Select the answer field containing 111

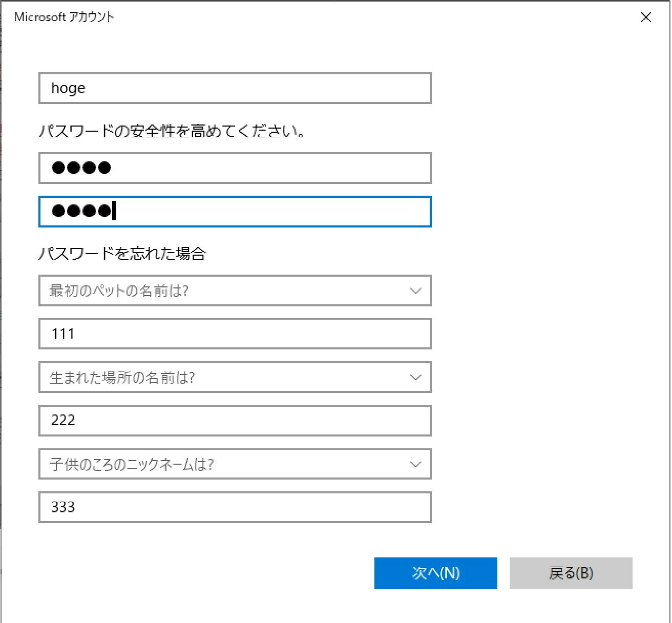[x=234, y=334]
